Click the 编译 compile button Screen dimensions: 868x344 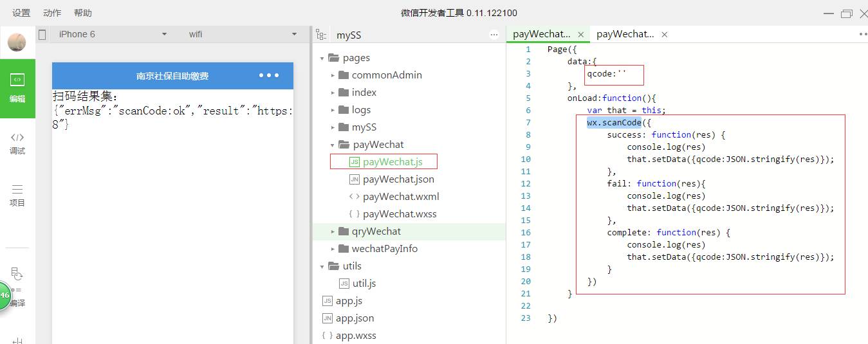click(x=17, y=288)
